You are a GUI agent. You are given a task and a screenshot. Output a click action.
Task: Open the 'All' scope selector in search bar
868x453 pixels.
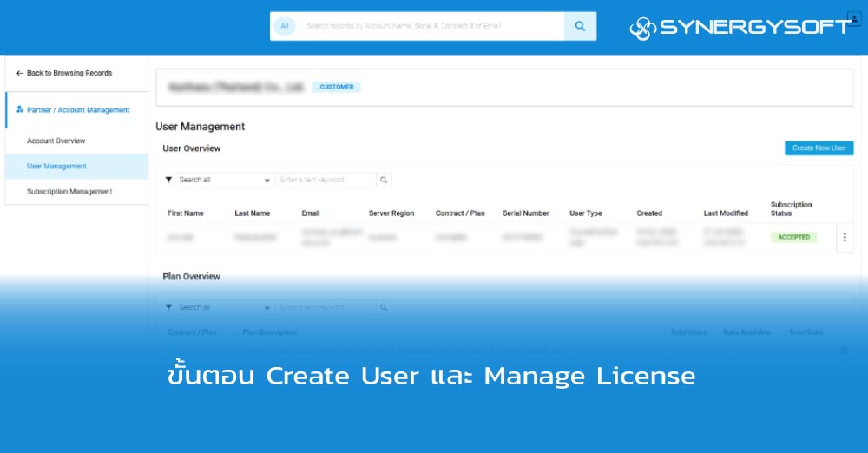(x=284, y=26)
